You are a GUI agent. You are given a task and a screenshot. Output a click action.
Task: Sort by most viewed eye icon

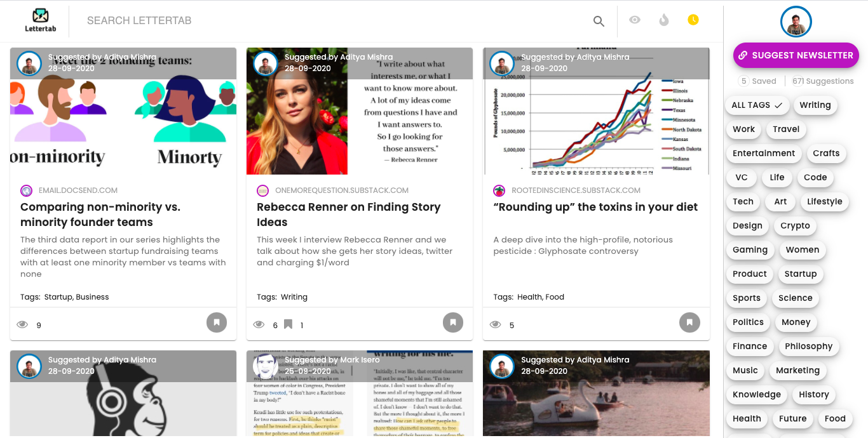(635, 20)
